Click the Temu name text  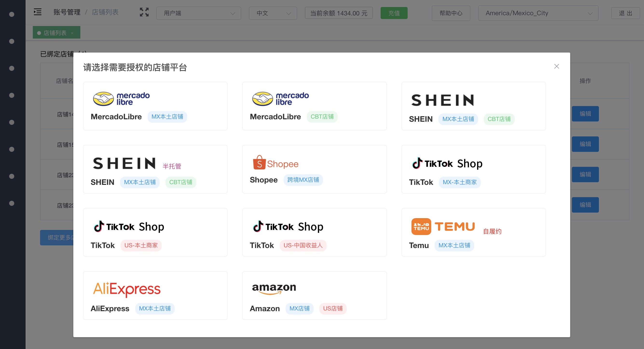pyautogui.click(x=419, y=245)
